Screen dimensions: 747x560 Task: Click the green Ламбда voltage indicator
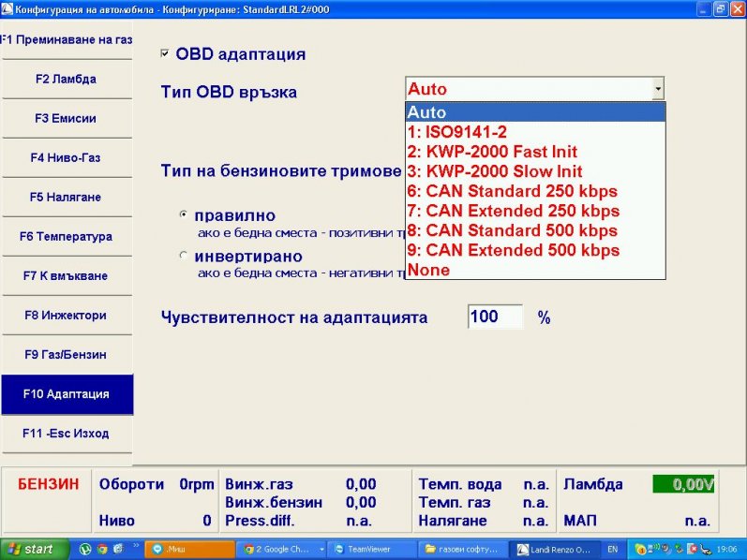683,485
